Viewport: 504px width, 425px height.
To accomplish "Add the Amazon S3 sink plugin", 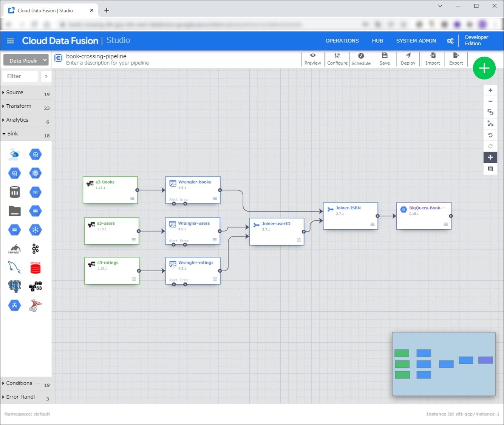I will point(36,286).
